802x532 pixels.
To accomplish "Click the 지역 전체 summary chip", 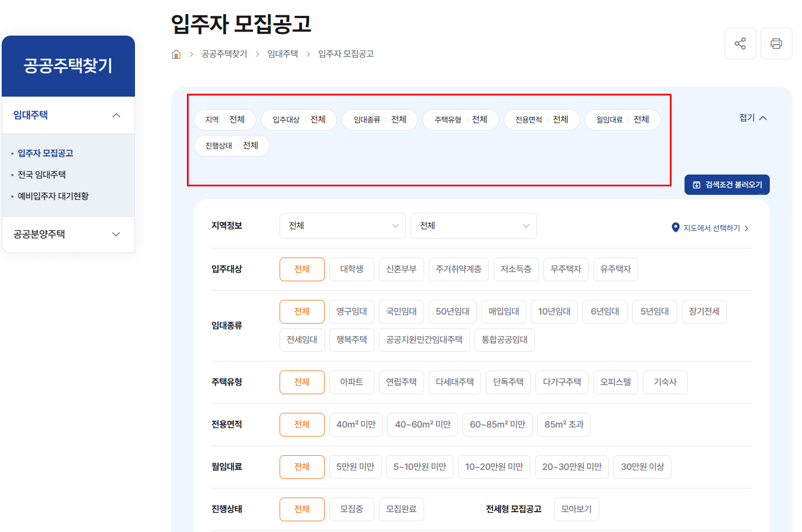I will click(x=225, y=120).
